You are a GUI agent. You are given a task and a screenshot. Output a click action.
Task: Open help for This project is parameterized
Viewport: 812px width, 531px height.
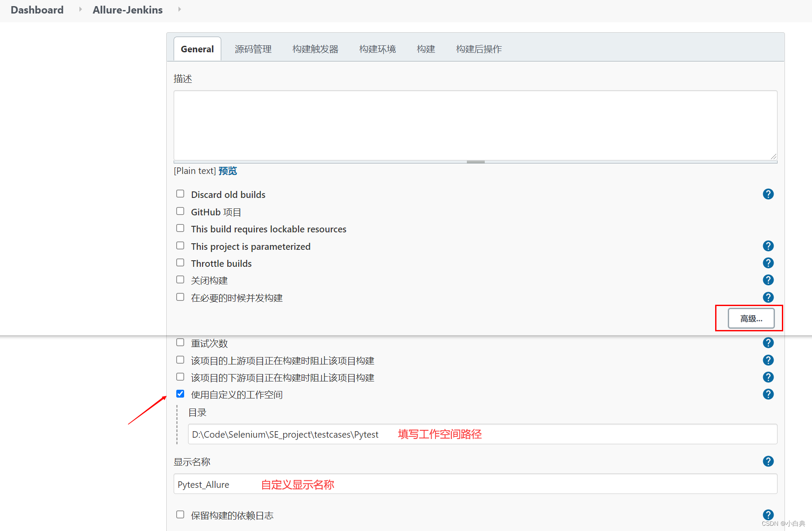click(768, 246)
